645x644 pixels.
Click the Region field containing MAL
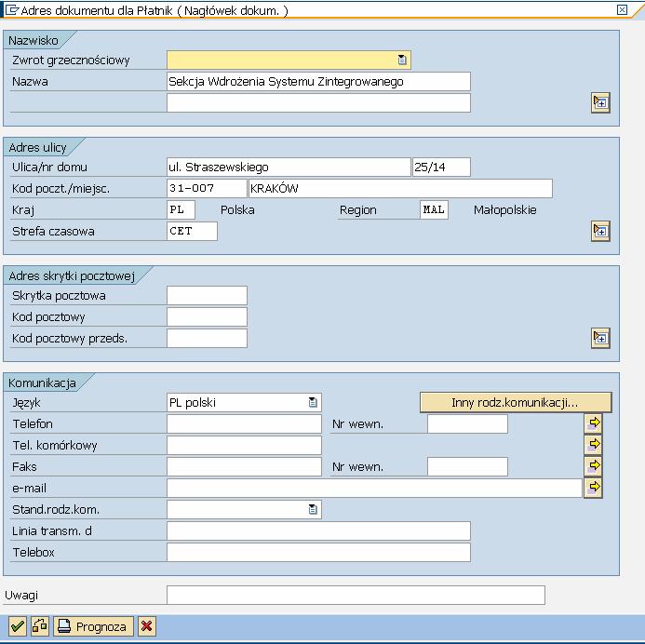click(434, 209)
